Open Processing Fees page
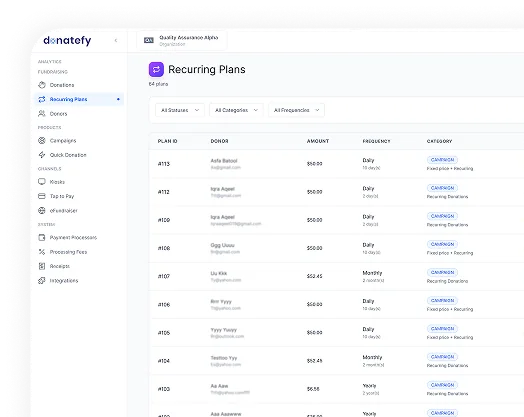This screenshot has width=524, height=417. click(x=68, y=252)
